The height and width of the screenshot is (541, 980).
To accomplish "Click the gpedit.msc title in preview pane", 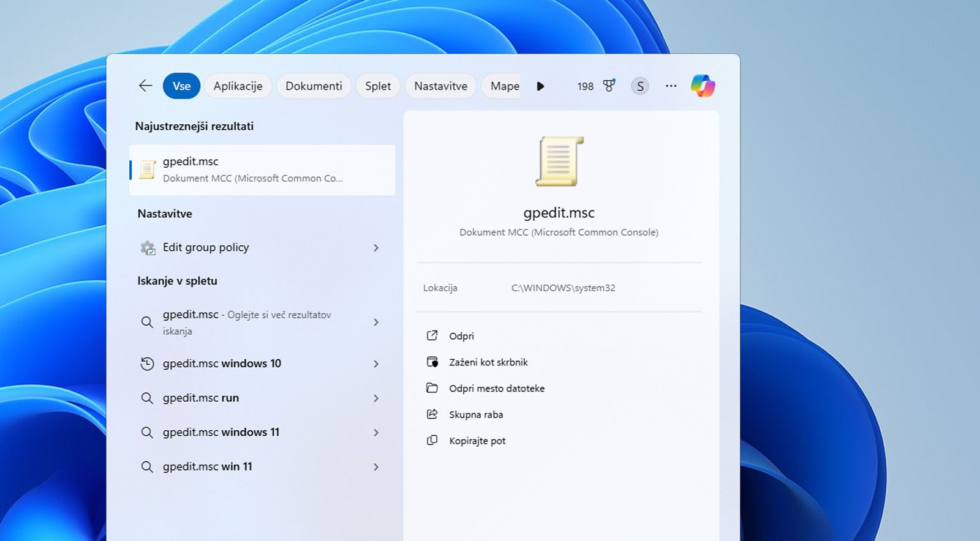I will pos(559,212).
